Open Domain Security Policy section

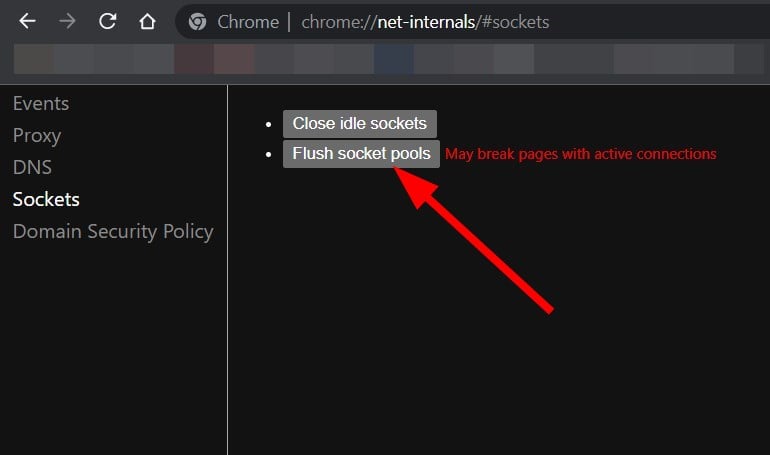point(113,231)
